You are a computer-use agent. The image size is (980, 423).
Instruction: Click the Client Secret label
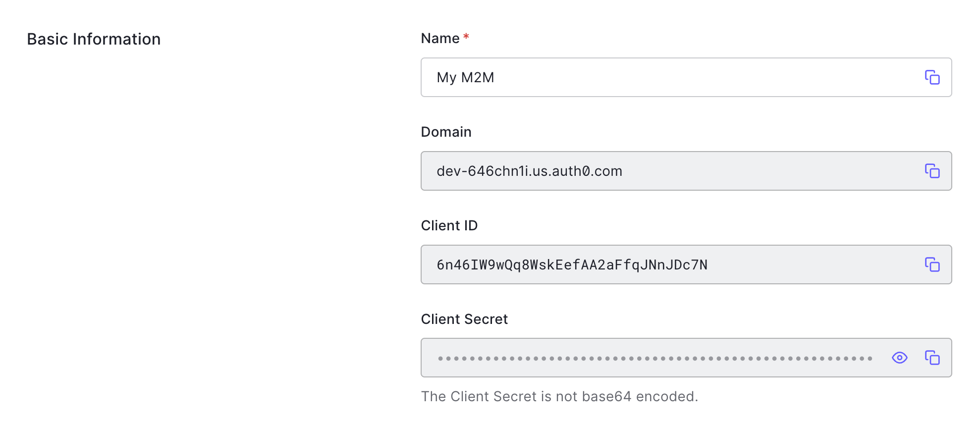(x=464, y=319)
